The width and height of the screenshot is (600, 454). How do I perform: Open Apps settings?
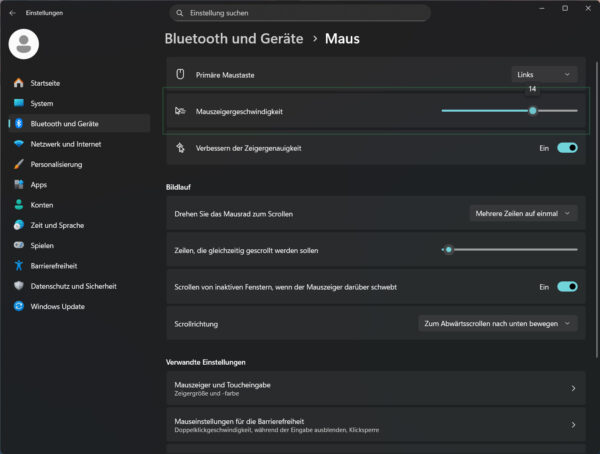[79, 185]
